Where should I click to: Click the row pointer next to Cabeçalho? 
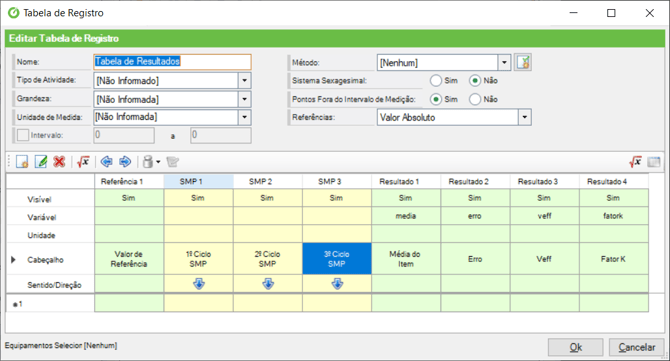tap(13, 259)
